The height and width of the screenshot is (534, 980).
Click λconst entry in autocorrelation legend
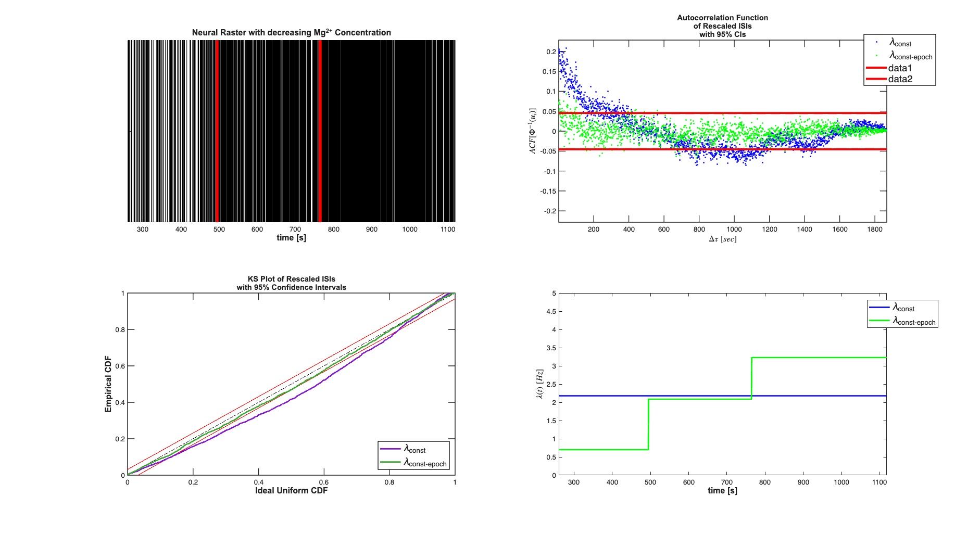tap(900, 43)
